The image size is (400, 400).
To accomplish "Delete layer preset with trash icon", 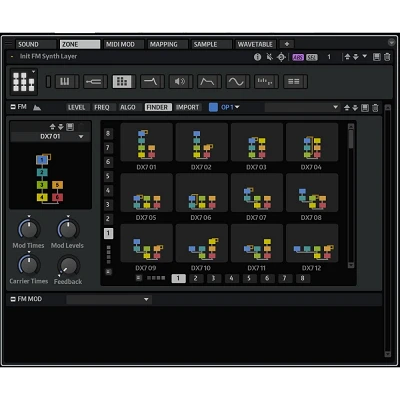I will [387, 57].
